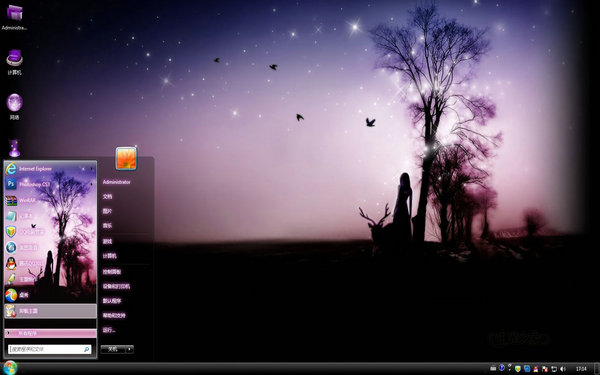Click the magnifier icon in the search box

coord(86,349)
